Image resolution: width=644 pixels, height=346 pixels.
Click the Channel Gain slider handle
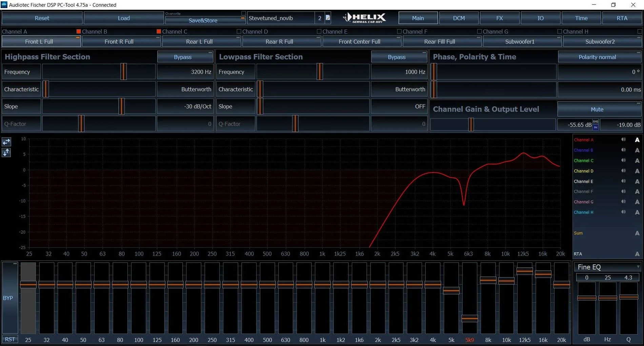click(471, 124)
